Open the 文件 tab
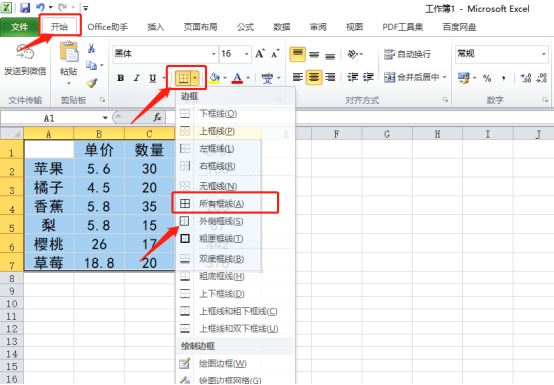Image resolution: width=554 pixels, height=385 pixels. click(19, 27)
